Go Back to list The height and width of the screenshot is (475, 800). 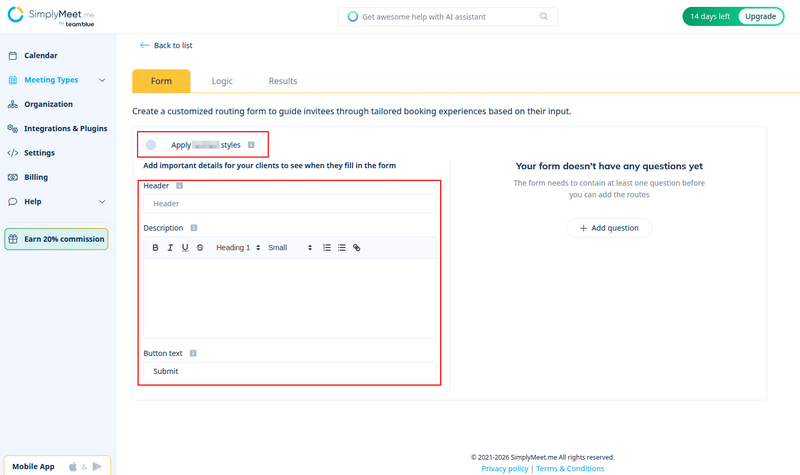[166, 45]
